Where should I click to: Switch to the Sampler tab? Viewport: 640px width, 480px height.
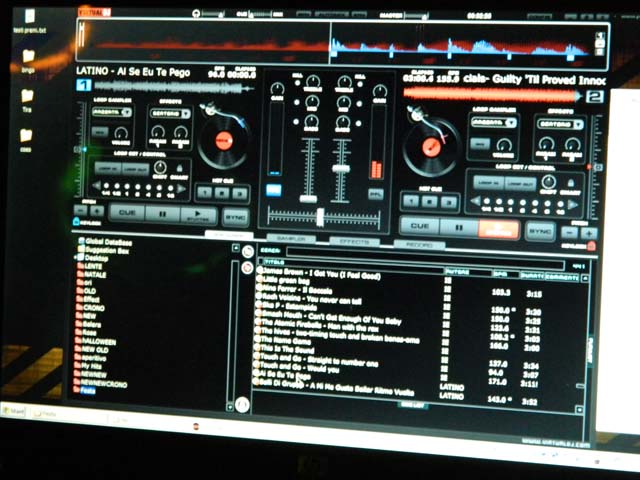click(291, 238)
